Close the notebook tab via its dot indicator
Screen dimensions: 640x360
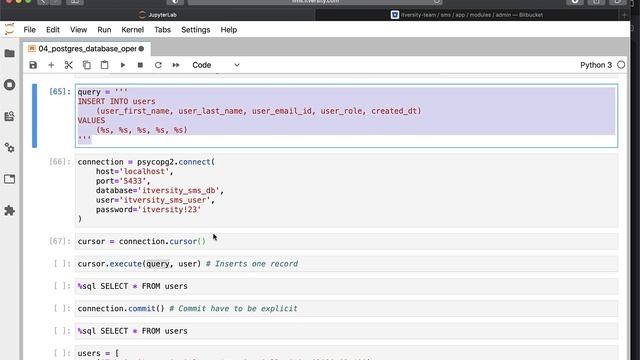click(x=141, y=49)
